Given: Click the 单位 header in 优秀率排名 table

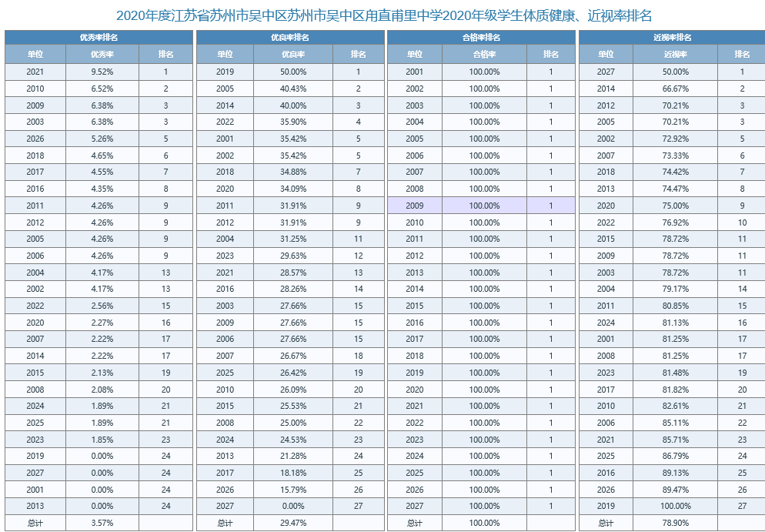Looking at the screenshot, I should click(35, 54).
